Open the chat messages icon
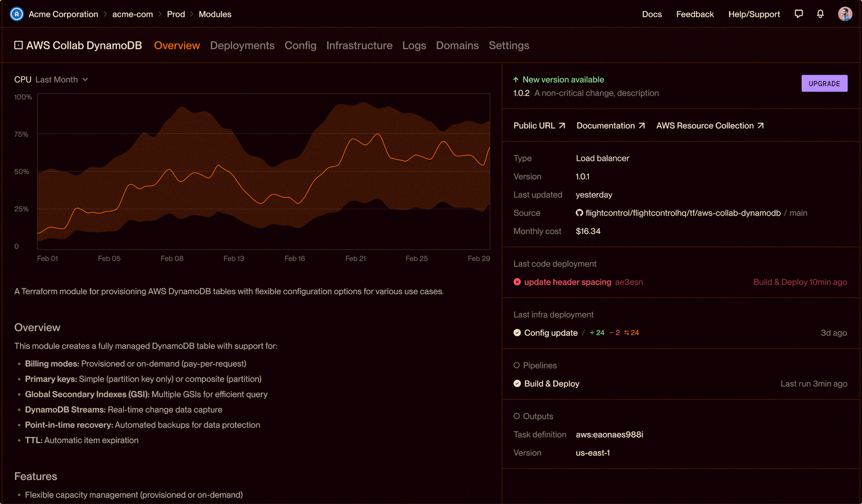 [799, 14]
